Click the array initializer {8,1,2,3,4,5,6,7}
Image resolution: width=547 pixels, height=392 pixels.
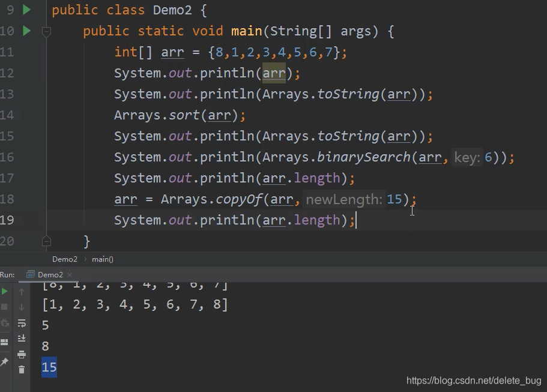coord(274,52)
